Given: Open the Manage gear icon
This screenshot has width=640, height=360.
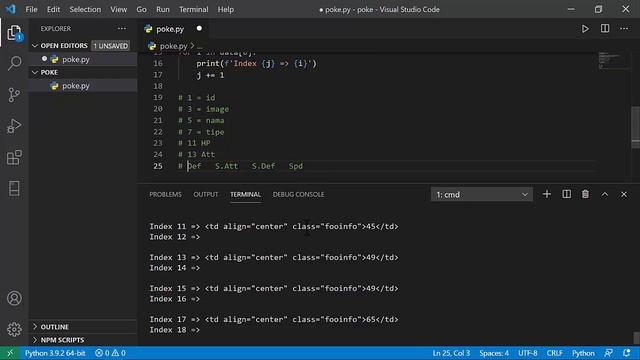Looking at the screenshot, I should [14, 329].
